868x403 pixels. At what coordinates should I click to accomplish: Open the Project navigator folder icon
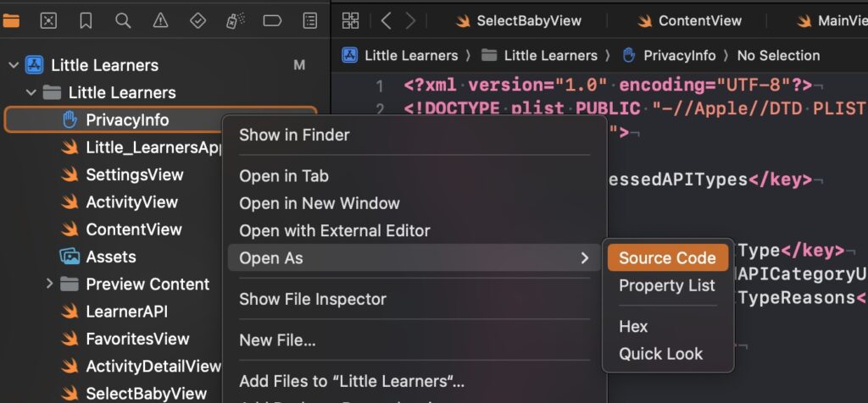tap(10, 21)
